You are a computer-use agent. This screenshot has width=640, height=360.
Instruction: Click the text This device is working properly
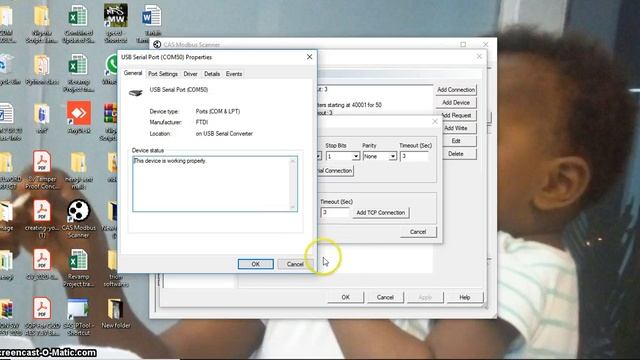point(170,161)
